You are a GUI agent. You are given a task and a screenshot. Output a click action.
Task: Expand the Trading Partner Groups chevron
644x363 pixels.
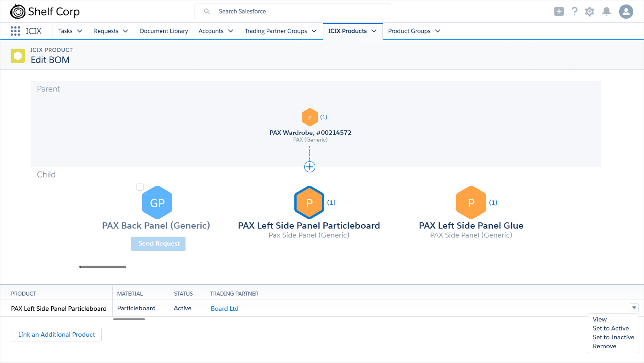point(314,31)
